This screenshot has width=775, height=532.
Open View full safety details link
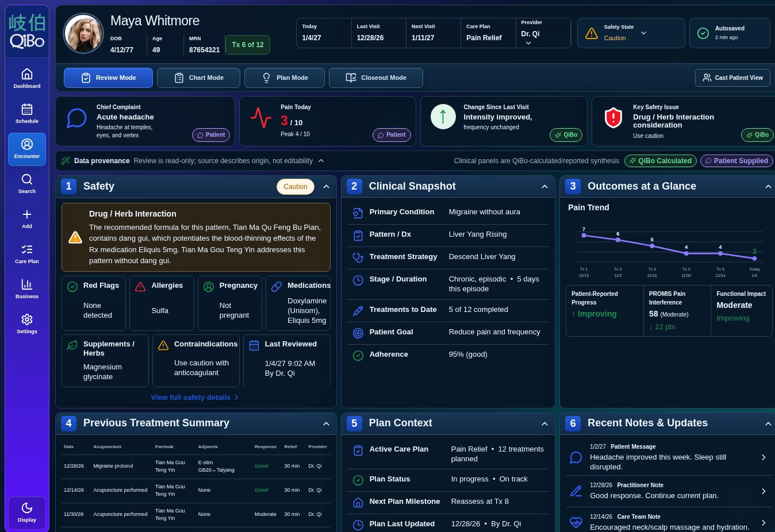[x=195, y=397]
